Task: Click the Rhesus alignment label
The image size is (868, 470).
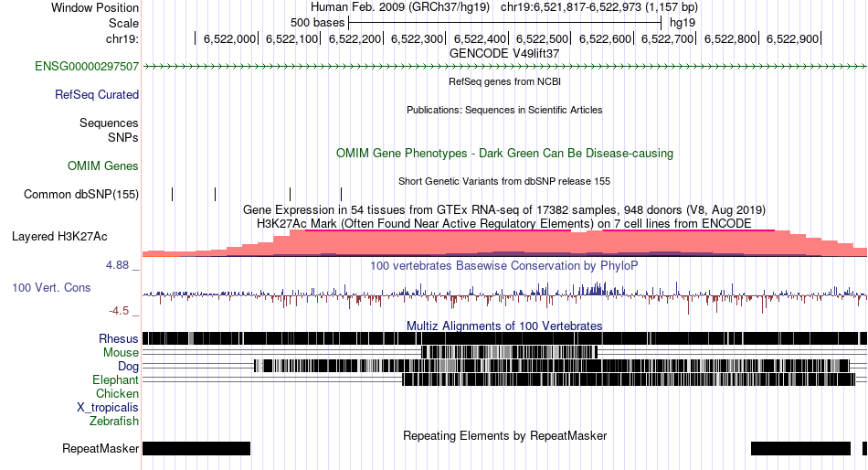Action: click(119, 338)
